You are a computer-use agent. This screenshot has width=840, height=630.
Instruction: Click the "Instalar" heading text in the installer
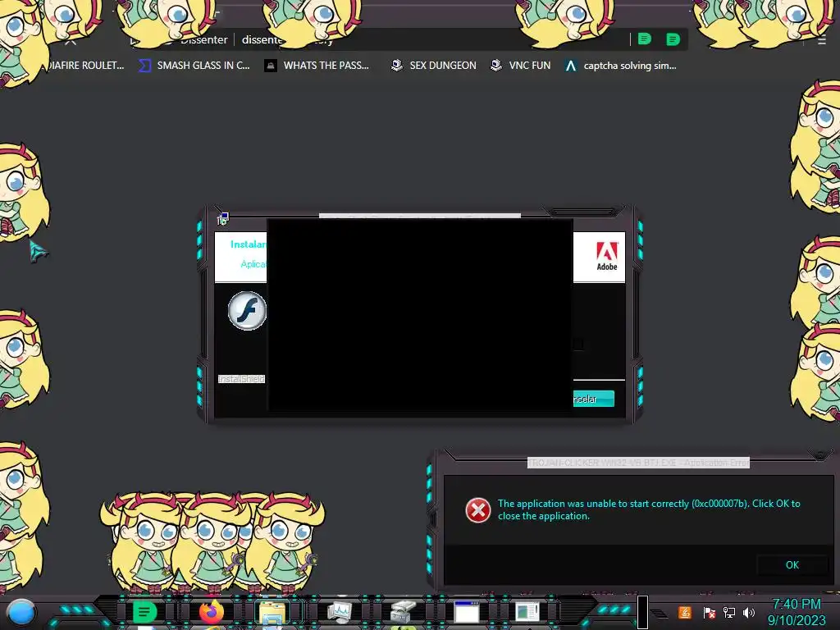[x=248, y=244]
